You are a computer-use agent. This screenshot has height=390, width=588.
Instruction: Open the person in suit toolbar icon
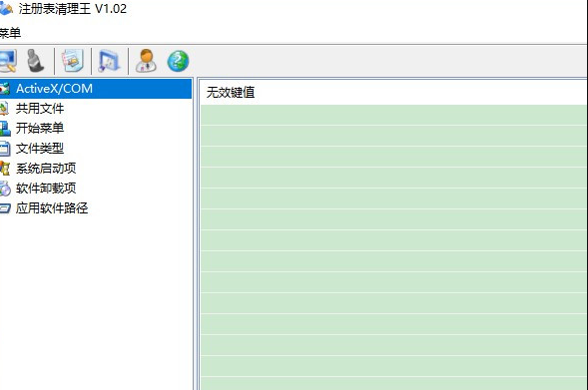pos(146,61)
